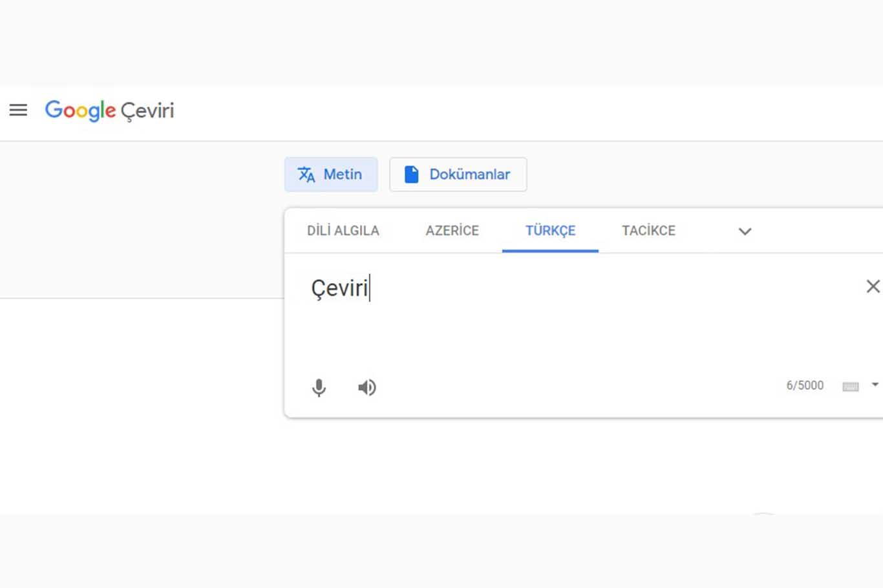
Task: Open the virtual keyboard icon
Action: pos(850,386)
